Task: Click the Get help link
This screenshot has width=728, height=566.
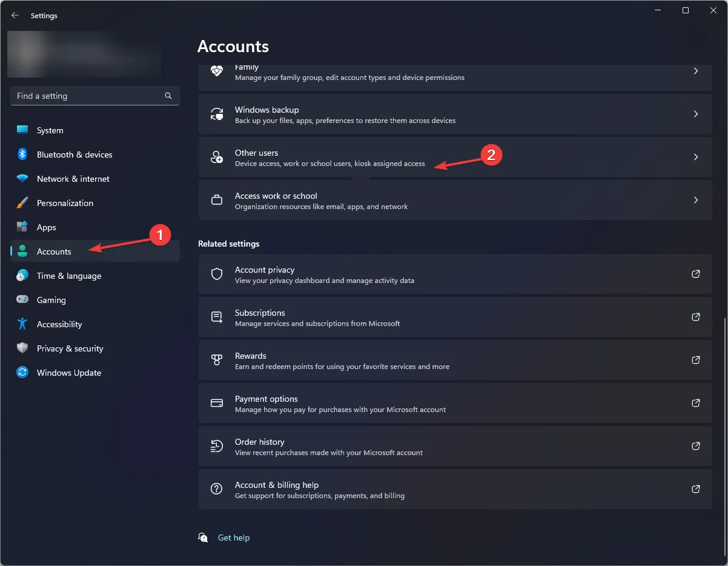Action: [234, 538]
